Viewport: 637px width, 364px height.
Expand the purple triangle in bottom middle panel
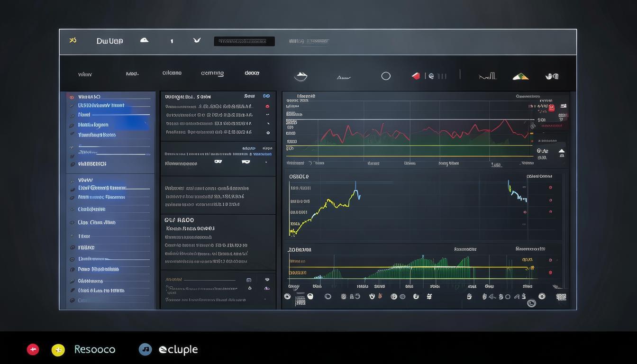pos(267,288)
